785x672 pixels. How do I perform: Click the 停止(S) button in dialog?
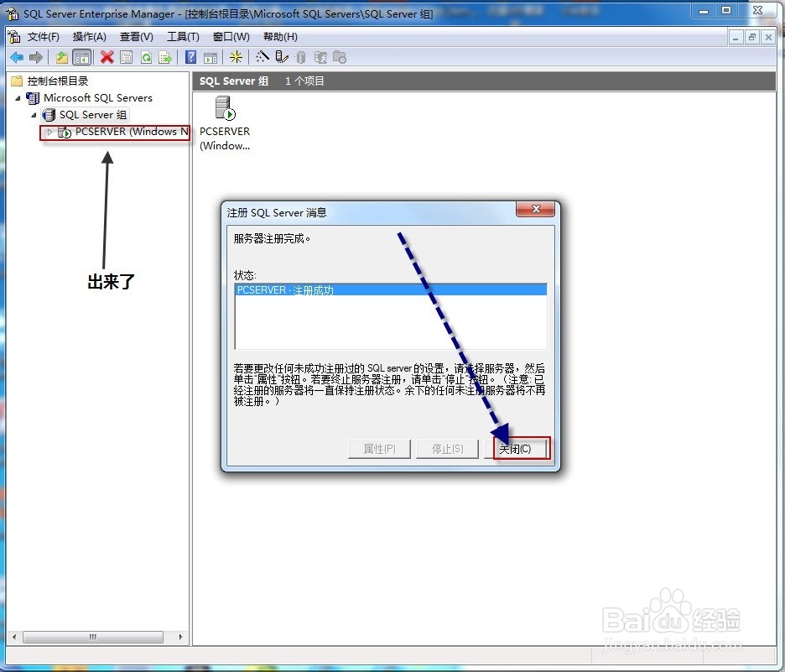(447, 449)
